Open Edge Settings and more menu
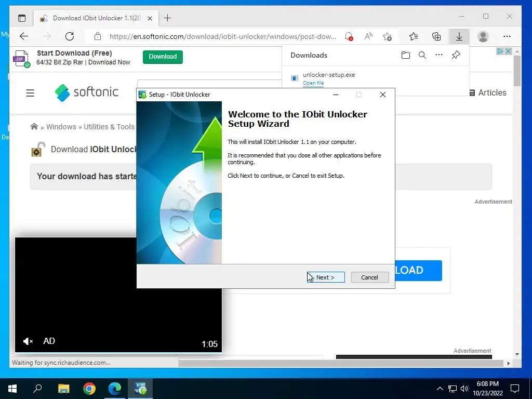 (x=507, y=36)
